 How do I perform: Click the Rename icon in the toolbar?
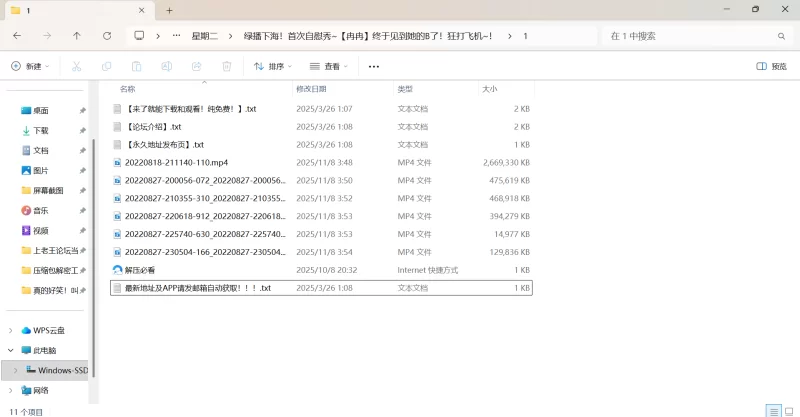pos(166,67)
